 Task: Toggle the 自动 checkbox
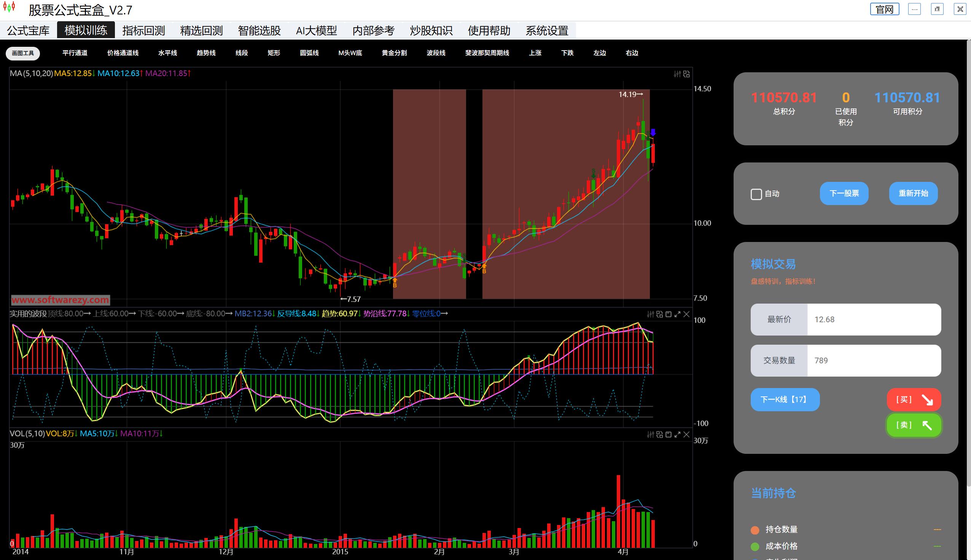[756, 194]
